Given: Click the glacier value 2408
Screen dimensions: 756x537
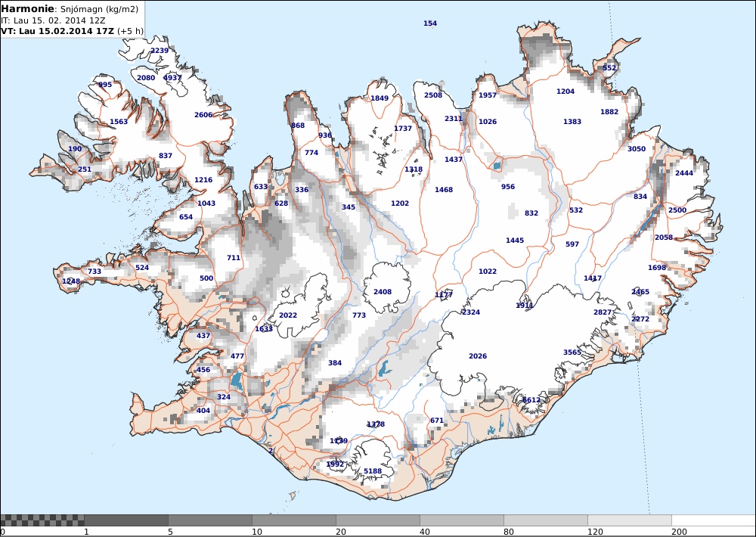Looking at the screenshot, I should [x=383, y=291].
